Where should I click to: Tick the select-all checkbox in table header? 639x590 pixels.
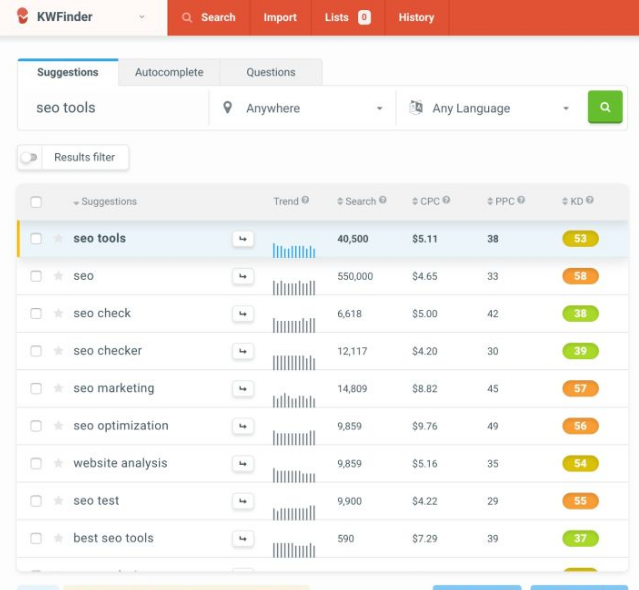click(36, 202)
